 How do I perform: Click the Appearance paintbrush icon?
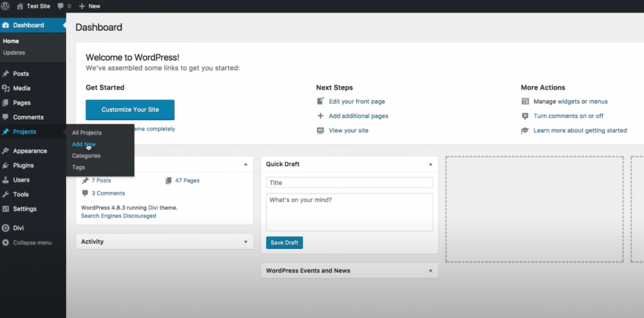coord(5,151)
